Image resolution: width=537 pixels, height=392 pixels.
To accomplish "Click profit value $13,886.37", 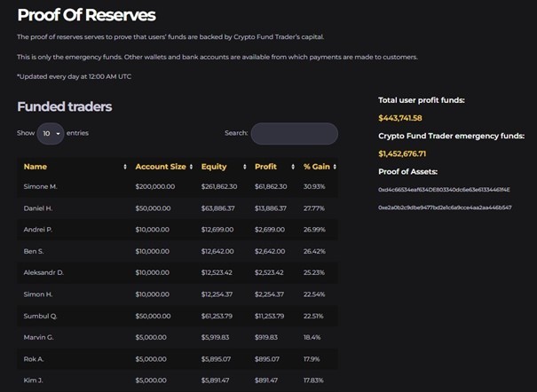I will pos(271,208).
